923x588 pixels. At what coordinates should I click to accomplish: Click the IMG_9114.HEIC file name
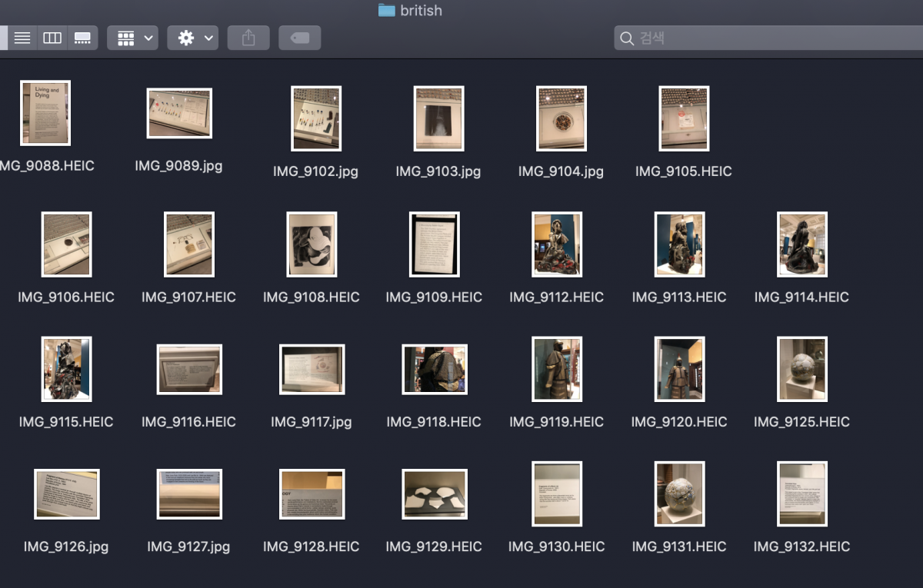[x=801, y=297]
